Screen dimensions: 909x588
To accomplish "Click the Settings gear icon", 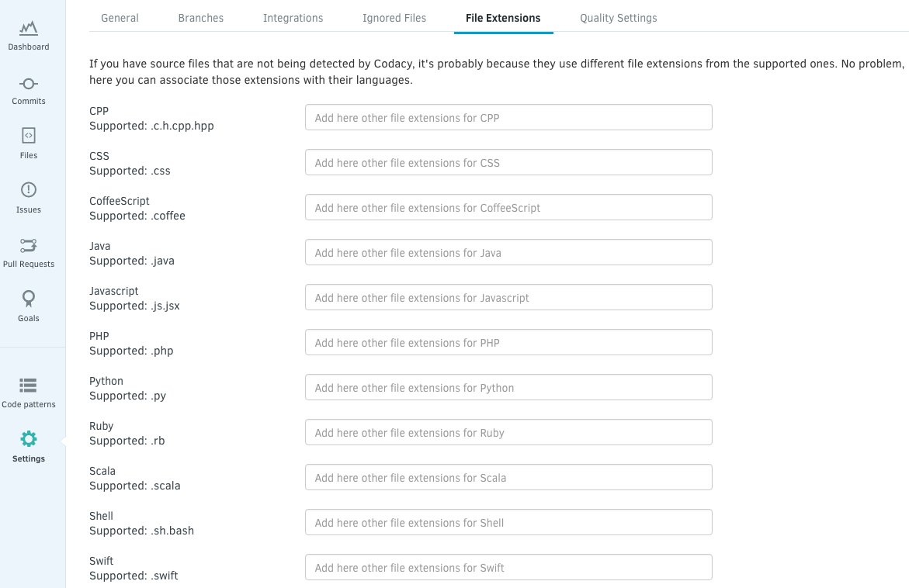I will coord(29,439).
